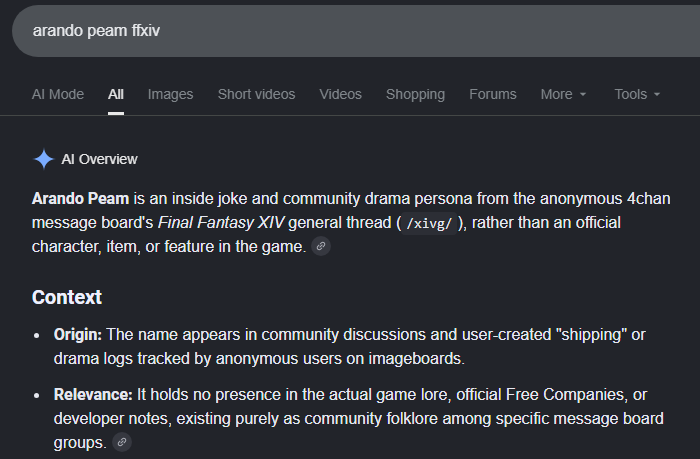Expand the More search filters dropdown
The width and height of the screenshot is (700, 459).
pyautogui.click(x=563, y=94)
